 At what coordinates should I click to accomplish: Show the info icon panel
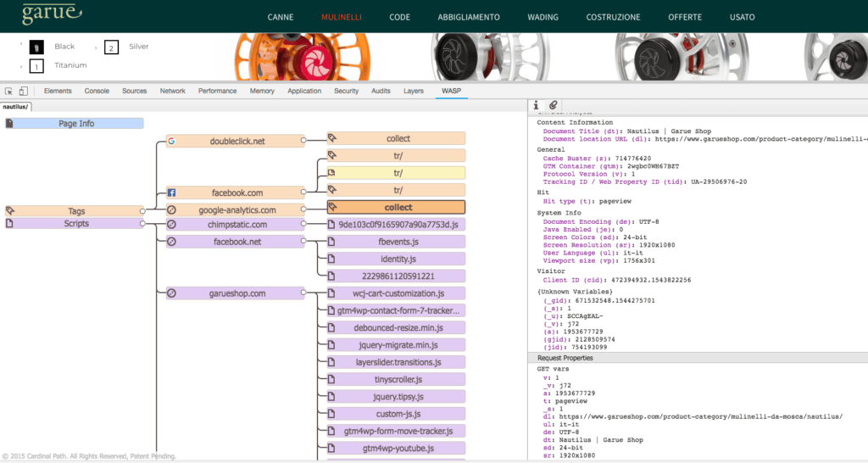536,105
